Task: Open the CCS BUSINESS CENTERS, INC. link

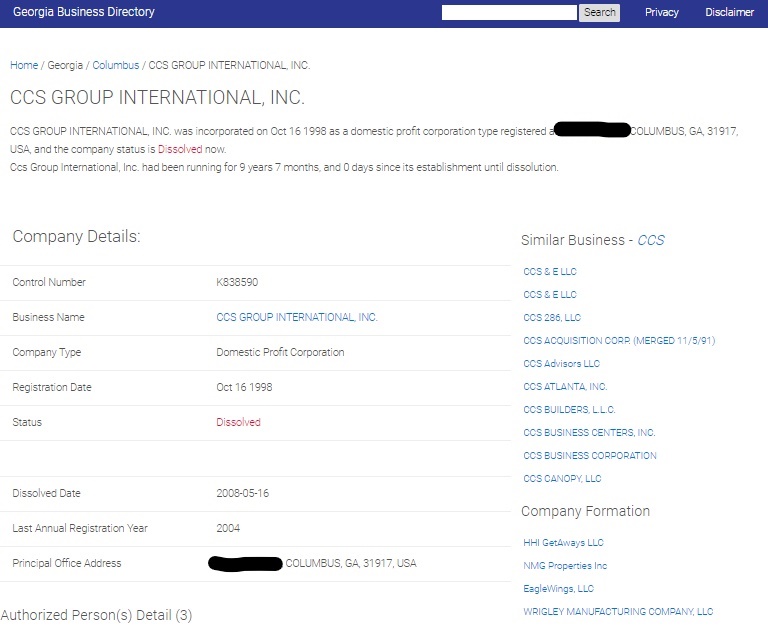Action: pos(589,433)
